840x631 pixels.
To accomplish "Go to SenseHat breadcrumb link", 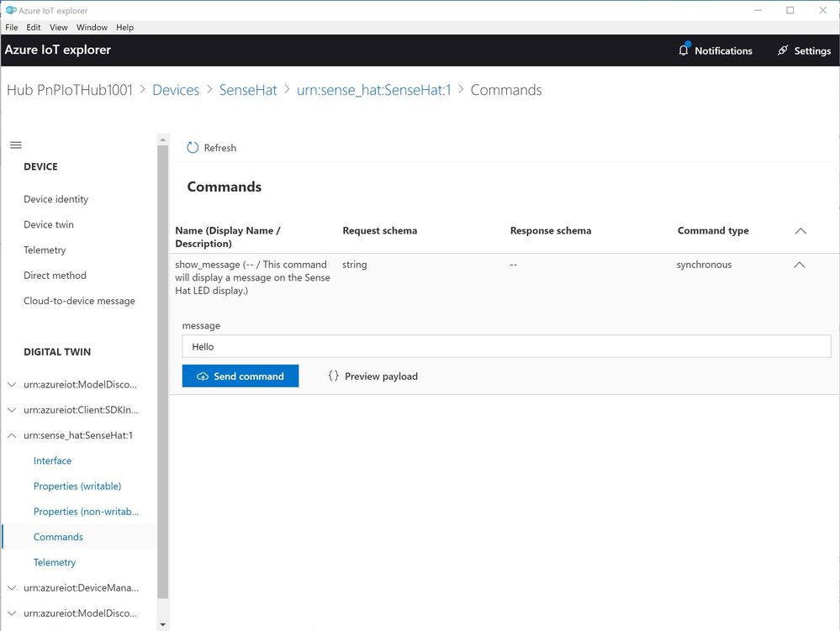I will [248, 90].
